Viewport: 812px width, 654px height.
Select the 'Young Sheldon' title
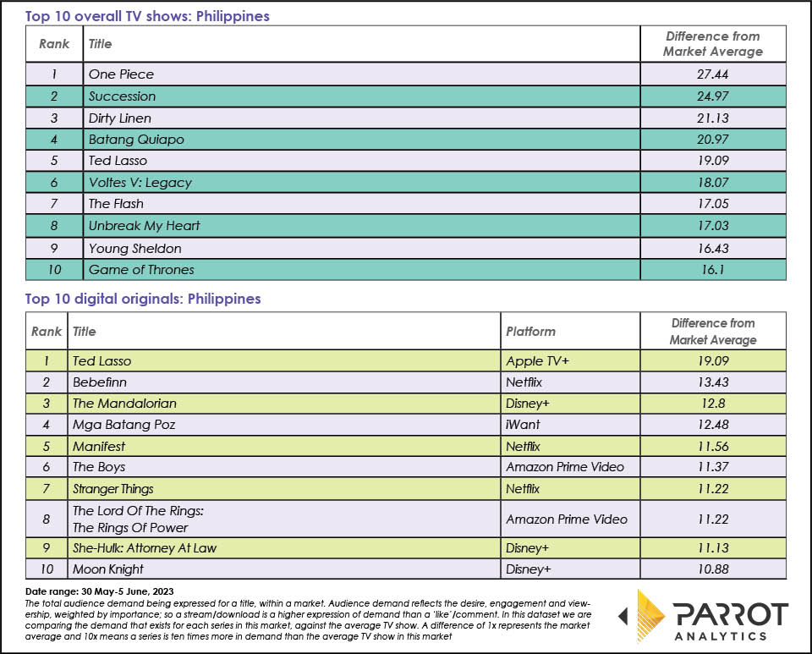pyautogui.click(x=134, y=249)
